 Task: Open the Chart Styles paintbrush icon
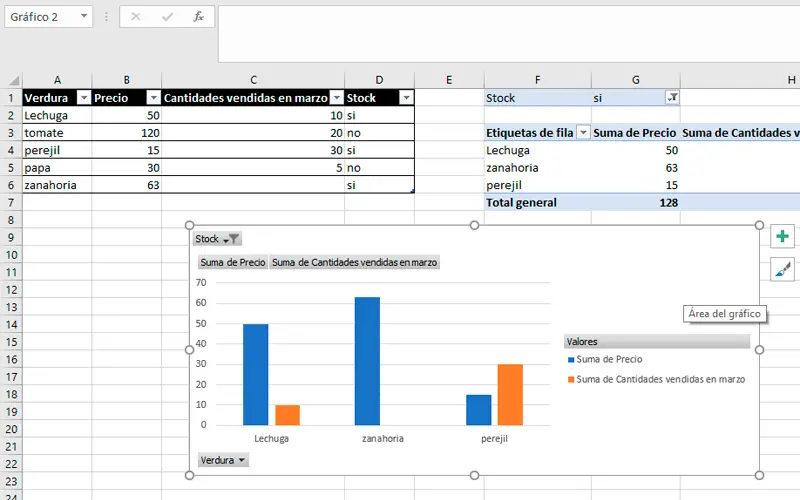coord(782,269)
